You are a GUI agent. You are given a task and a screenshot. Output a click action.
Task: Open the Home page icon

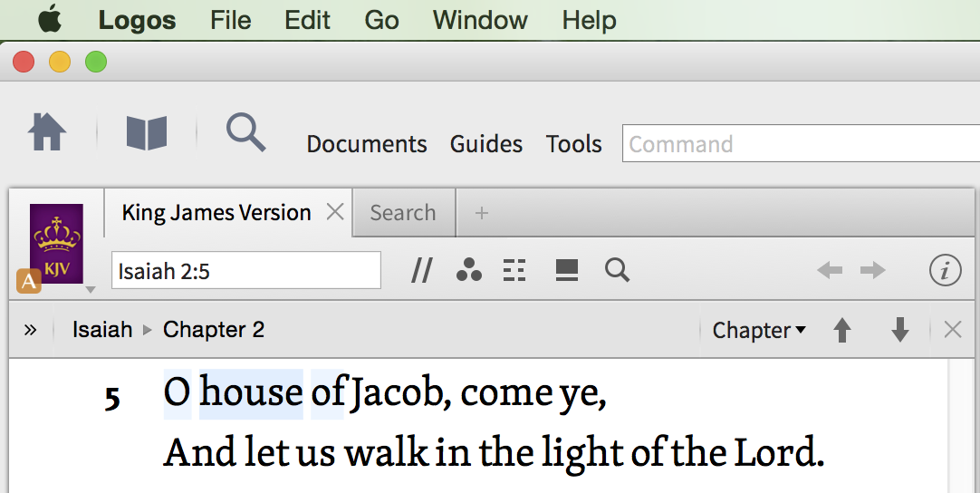coord(47,132)
